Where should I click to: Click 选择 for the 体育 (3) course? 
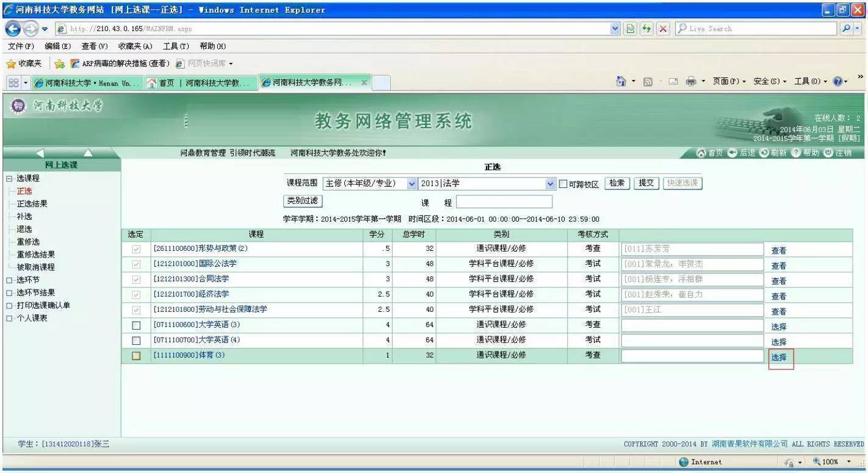[780, 356]
